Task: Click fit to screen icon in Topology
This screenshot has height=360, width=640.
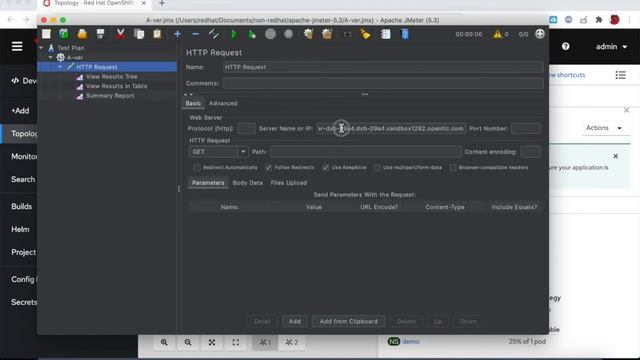Action: click(212, 342)
